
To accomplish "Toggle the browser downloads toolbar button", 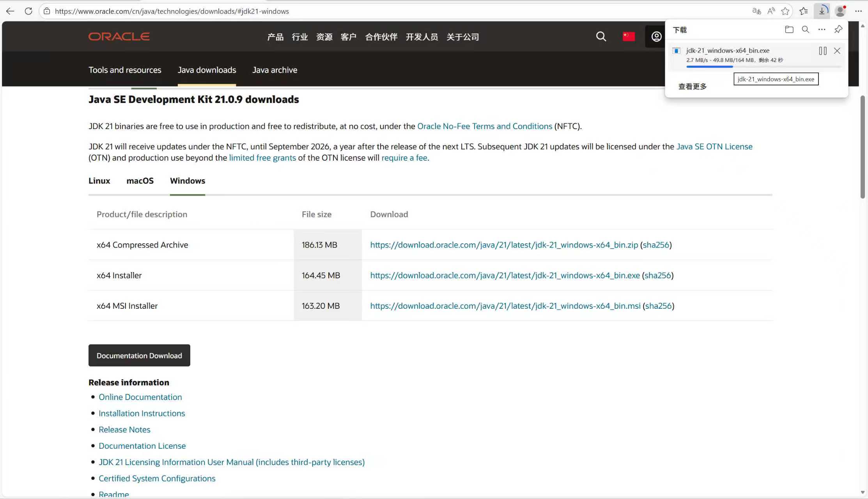I will click(x=822, y=11).
